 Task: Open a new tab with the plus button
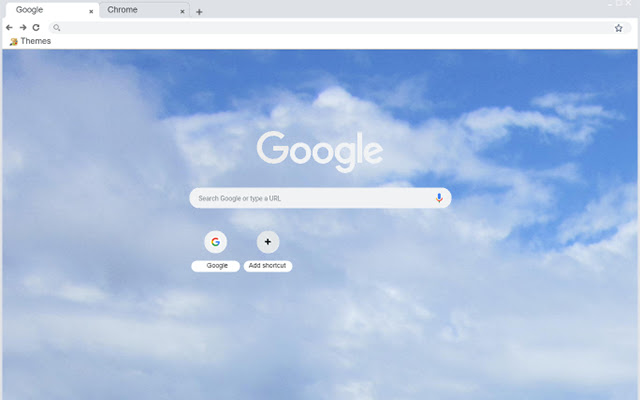(199, 12)
